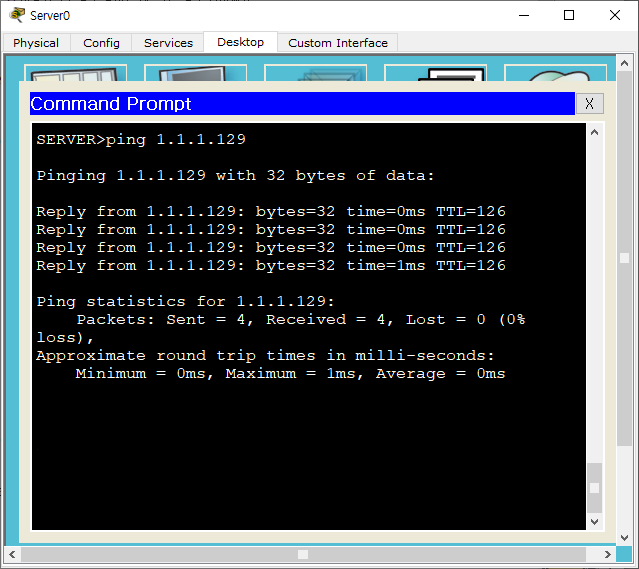This screenshot has width=639, height=569.
Task: Click terminal scrollbar down arrow
Action: [x=595, y=522]
